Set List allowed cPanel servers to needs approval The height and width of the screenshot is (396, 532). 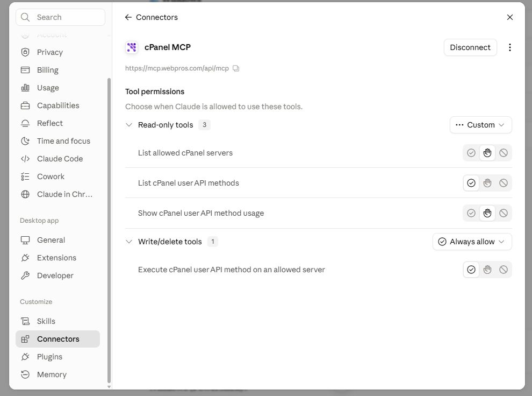[487, 153]
